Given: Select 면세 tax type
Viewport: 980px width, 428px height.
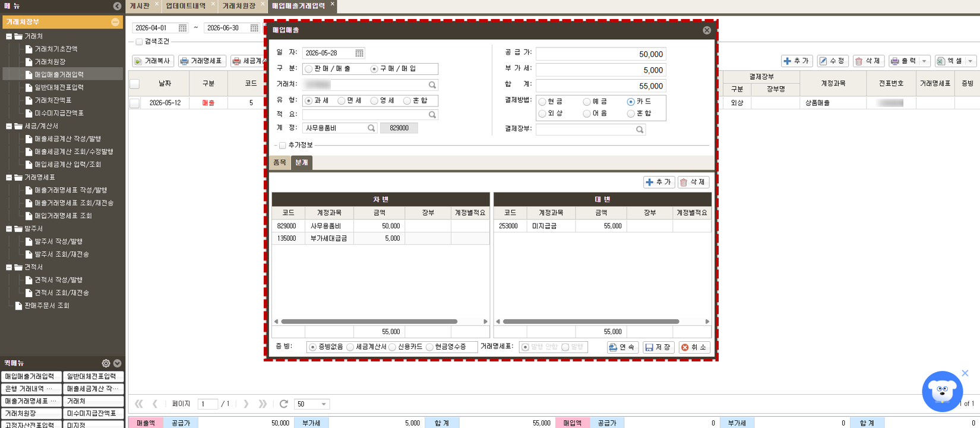Looking at the screenshot, I should pos(342,101).
